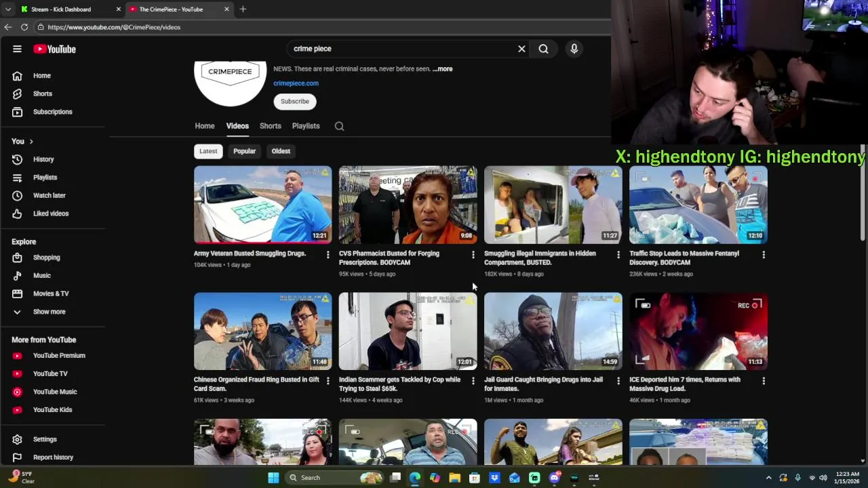Screen dimensions: 868x488
Task: Search within the channel magnifier icon
Action: pos(339,126)
